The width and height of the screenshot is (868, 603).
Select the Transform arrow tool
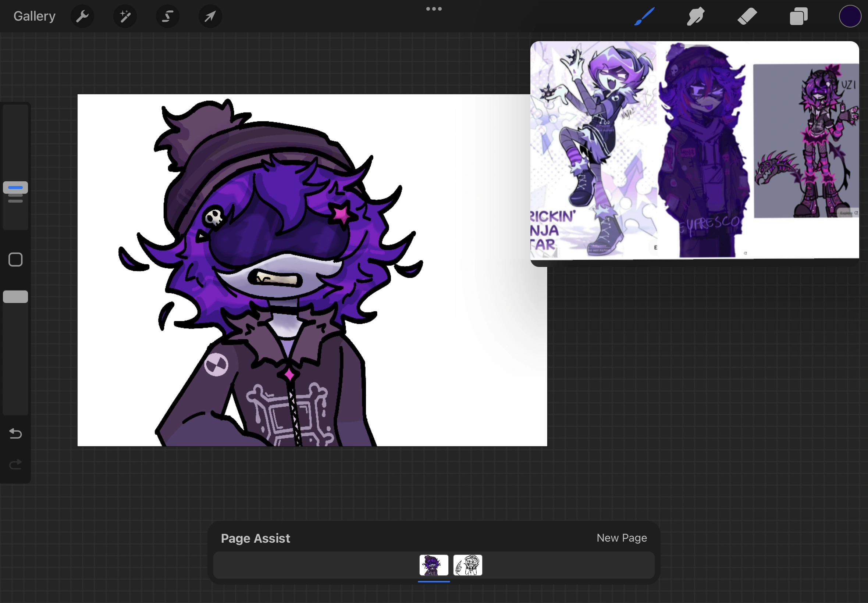point(210,16)
